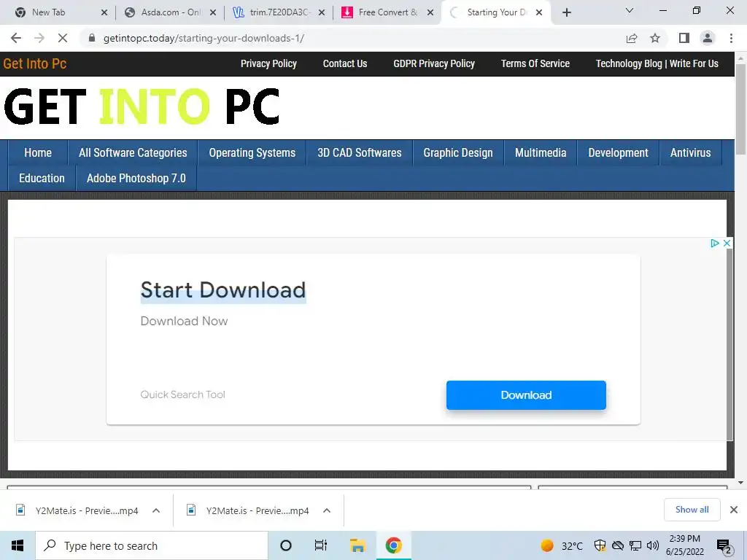Open File Explorer from taskbar
This screenshot has height=560, width=747.
tap(357, 545)
